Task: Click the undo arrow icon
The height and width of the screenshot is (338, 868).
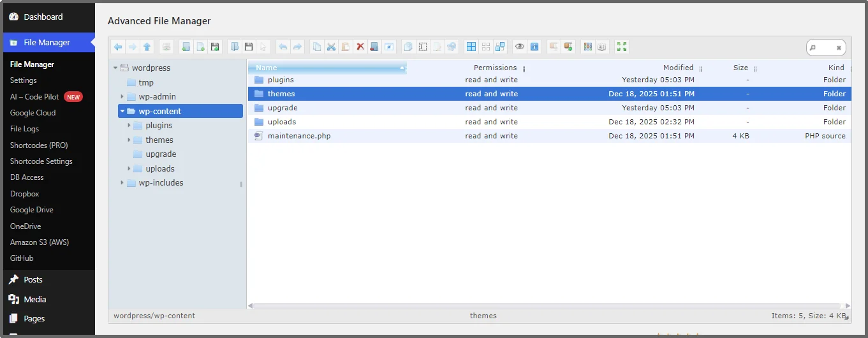Action: 283,47
